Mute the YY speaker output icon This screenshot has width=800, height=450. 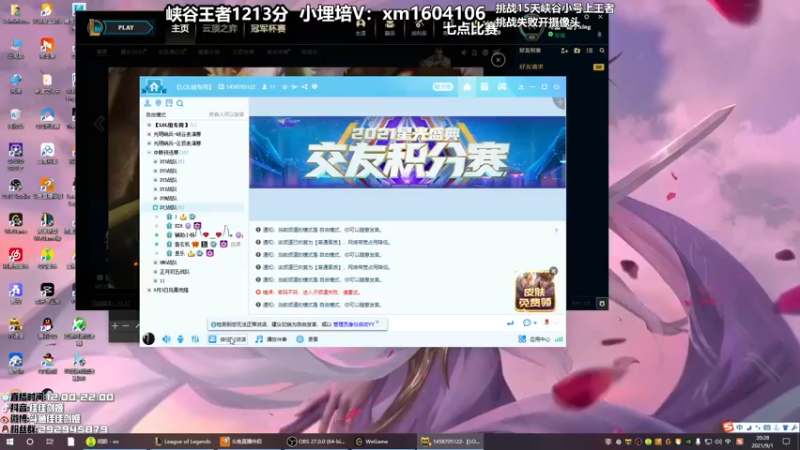tap(166, 339)
